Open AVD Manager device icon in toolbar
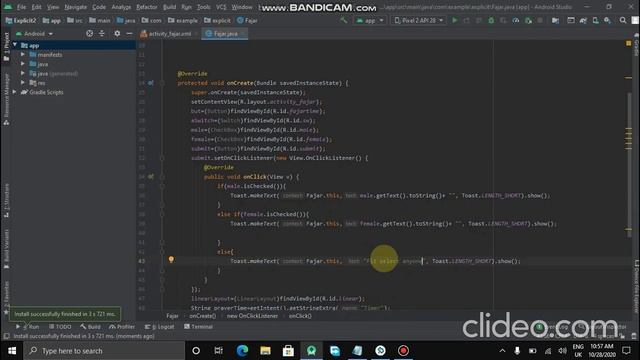This screenshot has width=640, height=360. (596, 20)
